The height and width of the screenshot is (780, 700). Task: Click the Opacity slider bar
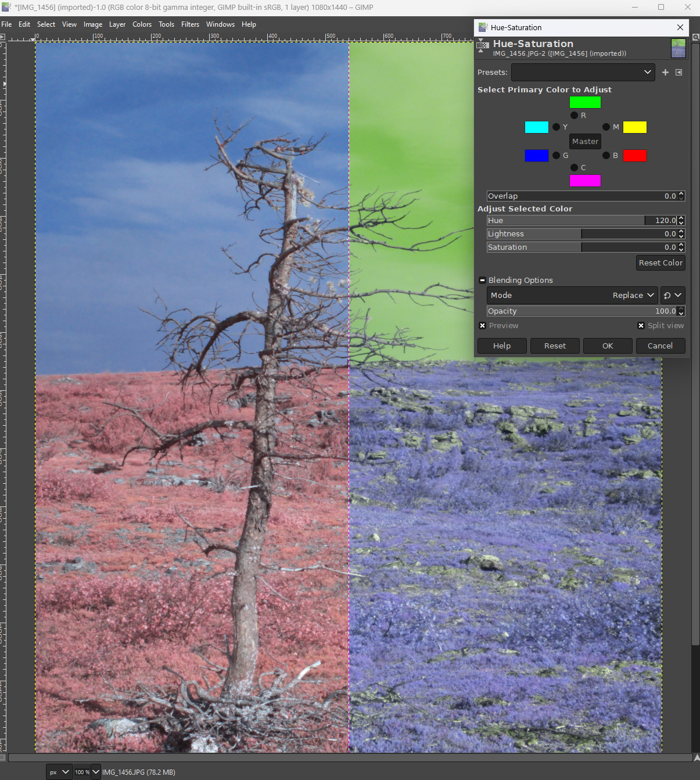tap(582, 311)
